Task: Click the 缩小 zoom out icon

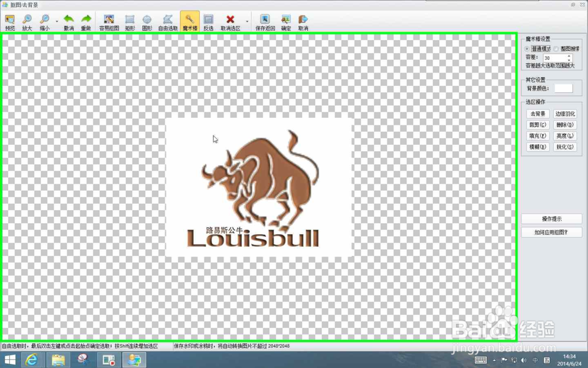Action: pos(45,22)
